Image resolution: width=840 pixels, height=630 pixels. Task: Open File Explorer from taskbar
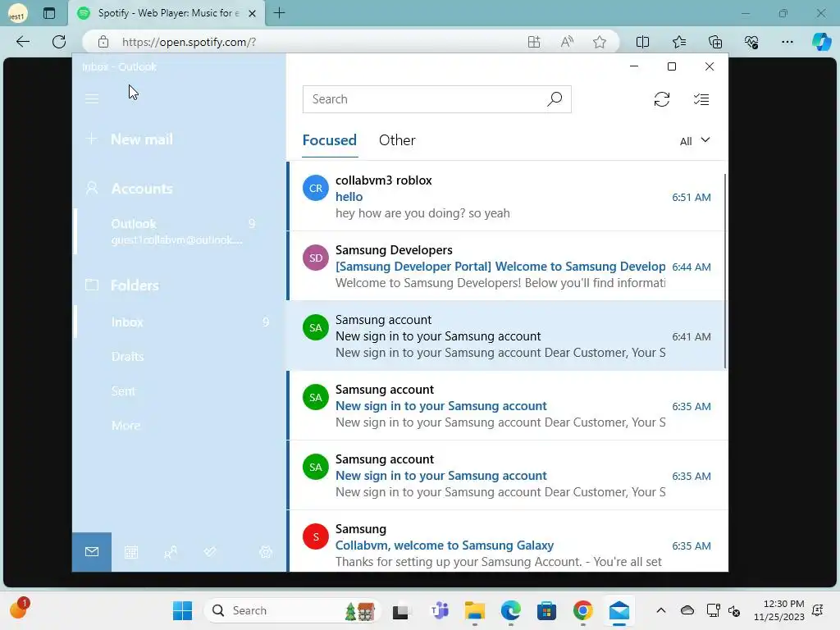[x=475, y=610]
